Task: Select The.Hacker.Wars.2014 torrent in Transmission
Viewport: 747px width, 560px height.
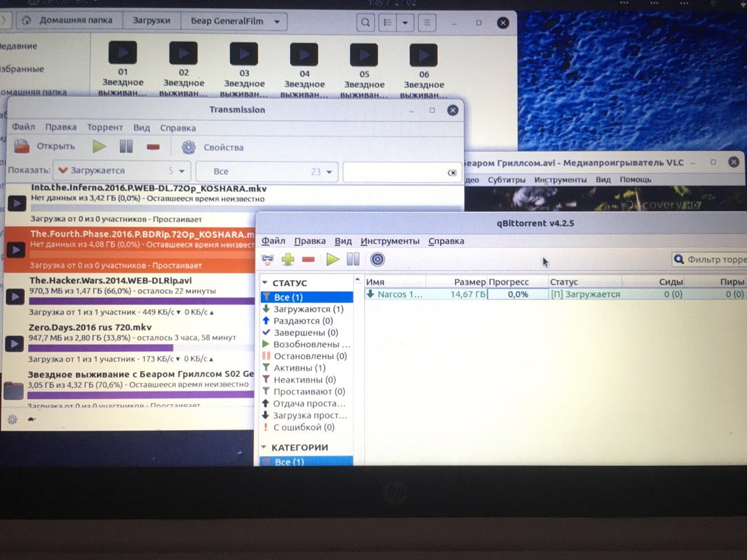Action: pyautogui.click(x=130, y=296)
